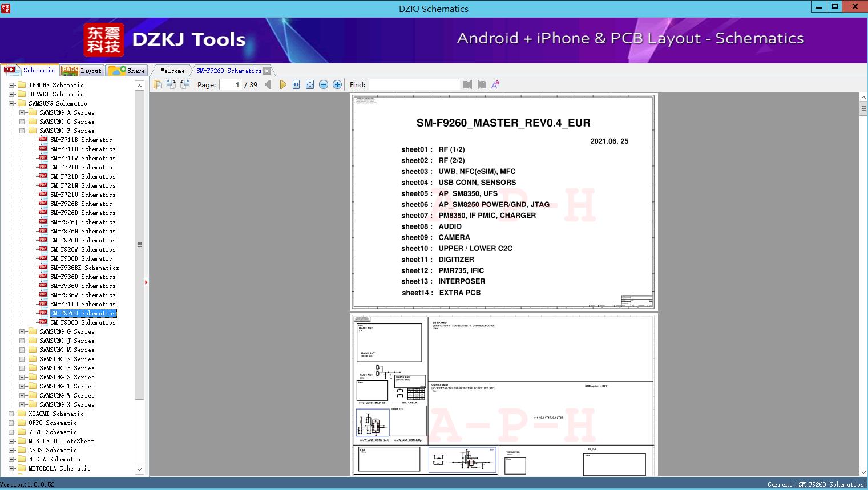
Task: Click the PDF icon beside SM-F926N Schematics
Action: coord(43,230)
